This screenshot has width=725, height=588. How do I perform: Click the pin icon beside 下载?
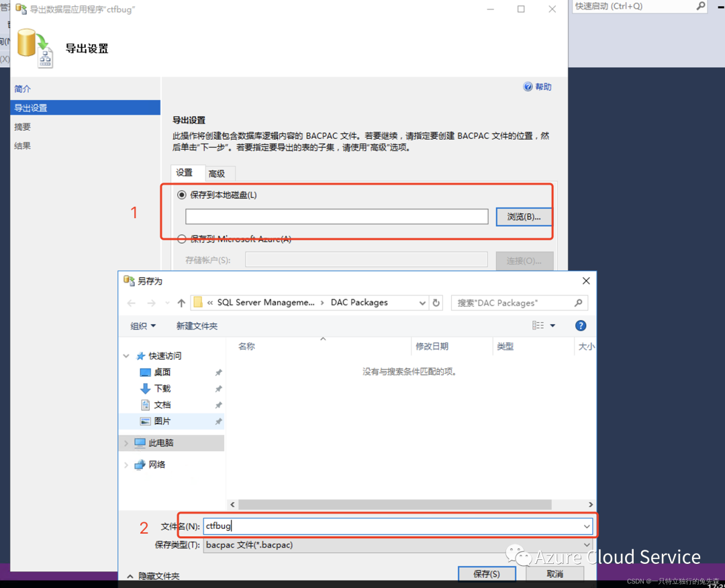219,389
